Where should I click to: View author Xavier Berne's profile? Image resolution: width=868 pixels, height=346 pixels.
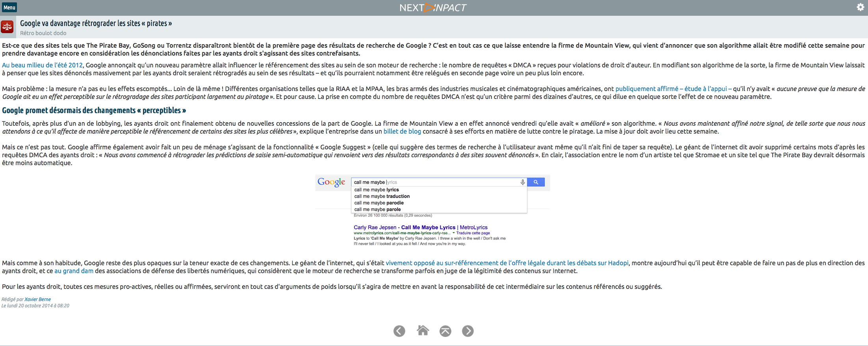(x=37, y=299)
